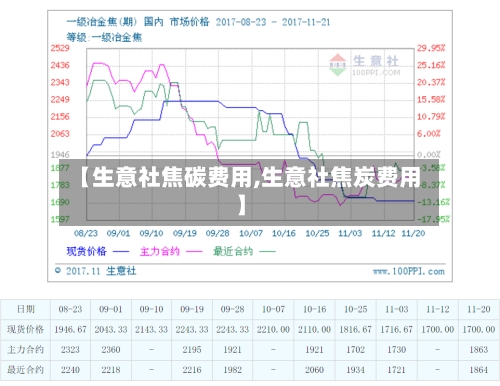
Task: Click the 20.37% label on the right axis
Action: click(431, 82)
